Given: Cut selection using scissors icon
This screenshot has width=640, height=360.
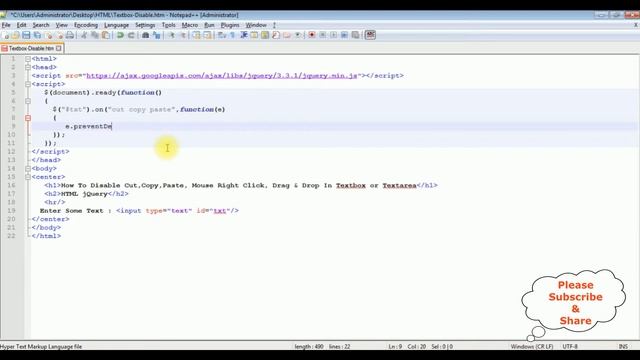Looking at the screenshot, I should click(x=84, y=35).
